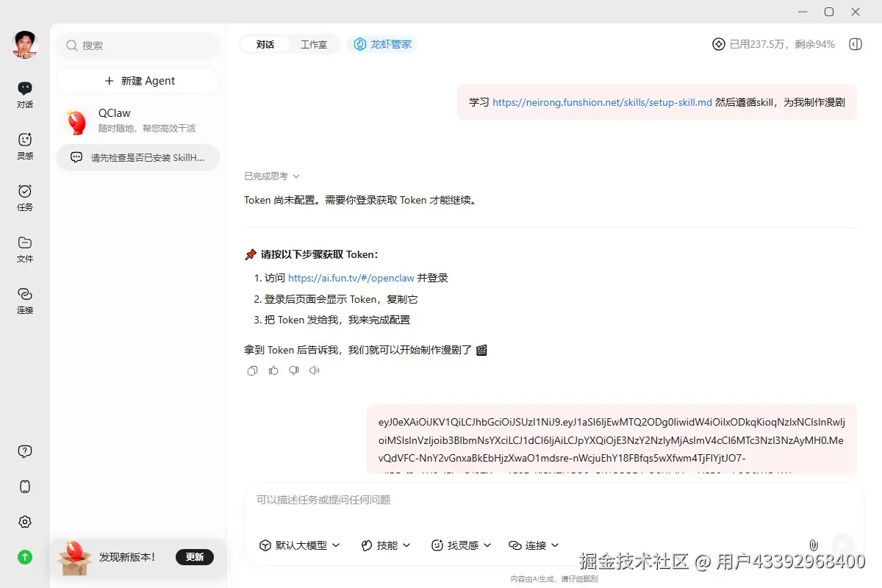
Task: Expand the 已完成思考 thinking section
Action: [x=272, y=176]
